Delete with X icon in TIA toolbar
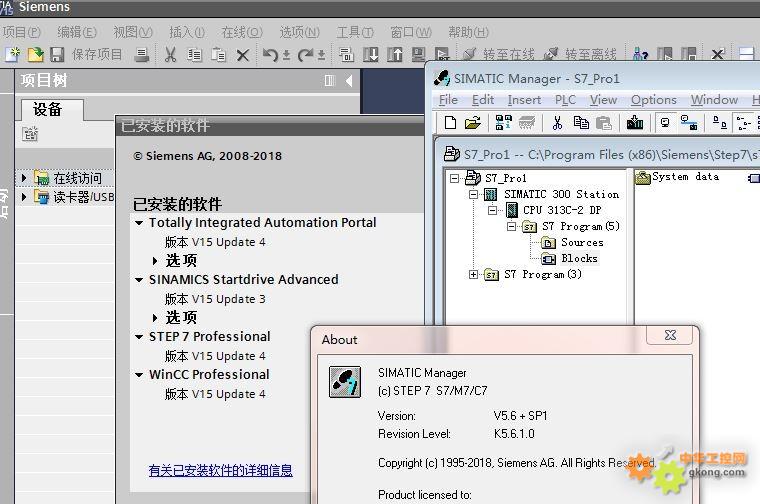Viewport: 760px width, 504px height. (x=243, y=55)
